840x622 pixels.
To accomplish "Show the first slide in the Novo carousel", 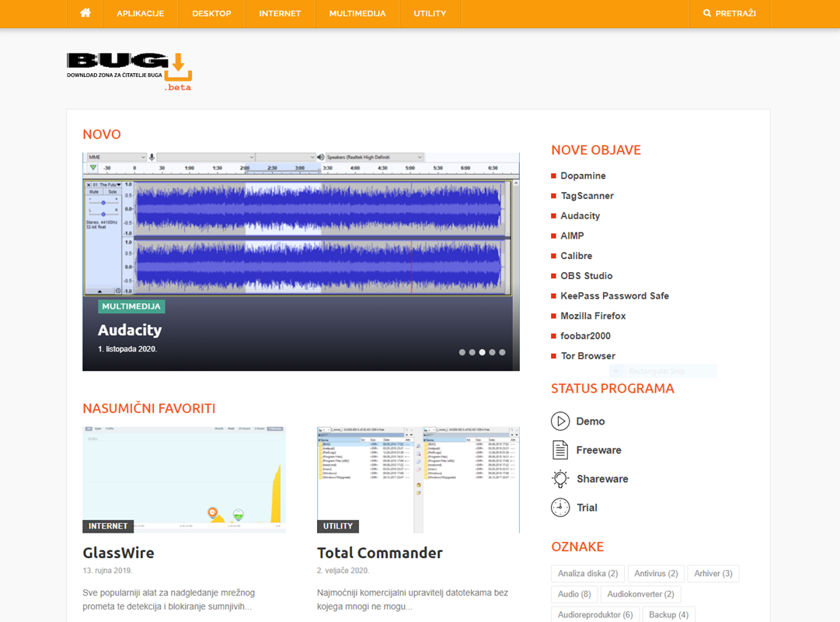I will 462,352.
